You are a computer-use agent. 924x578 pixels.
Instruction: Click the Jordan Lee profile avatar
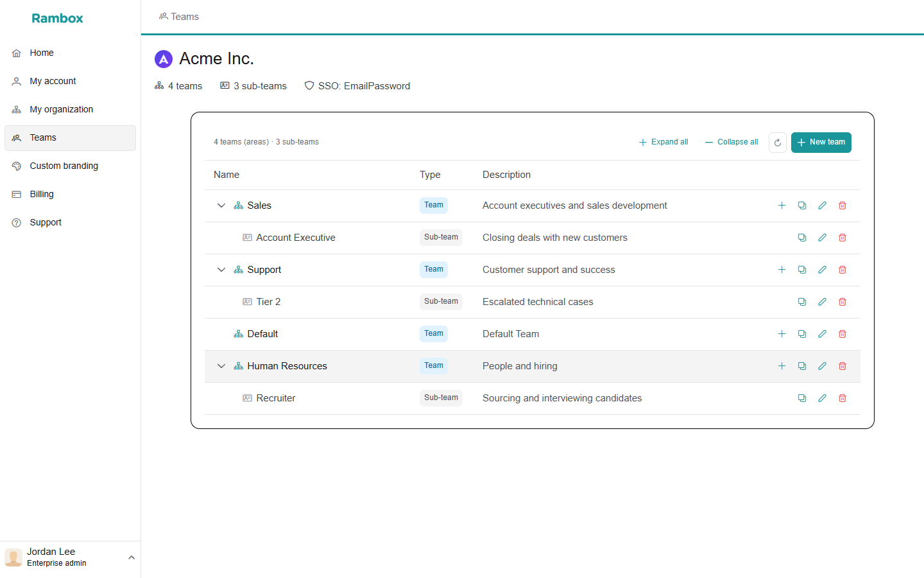13,557
